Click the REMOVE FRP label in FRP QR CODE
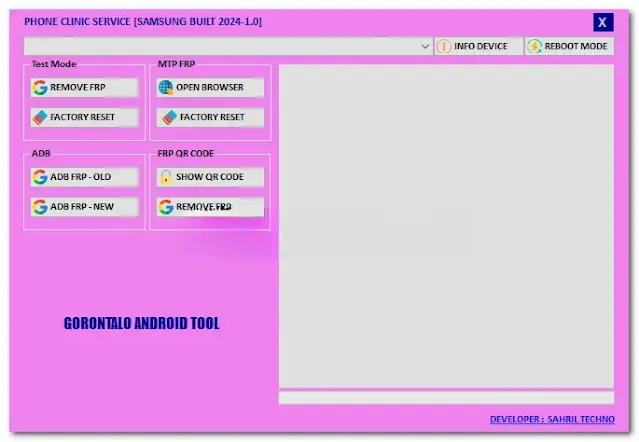The height and width of the screenshot is (442, 639). point(204,207)
